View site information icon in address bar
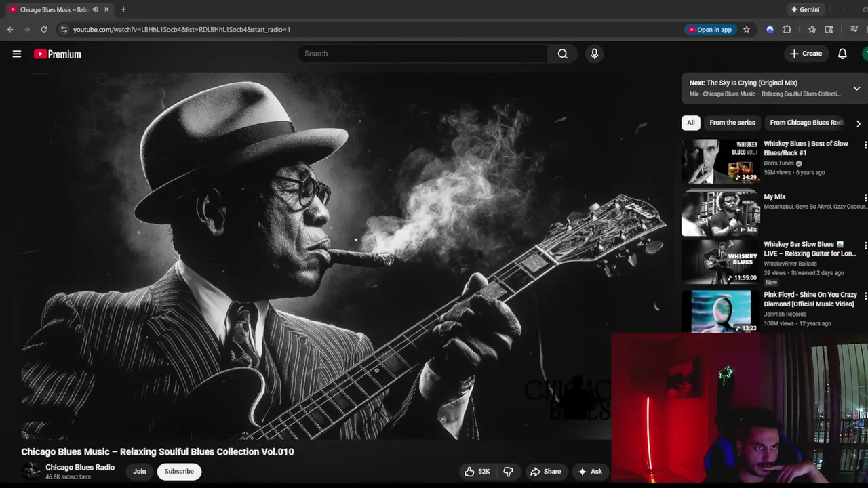Screen dimensions: 868x488 64,29
